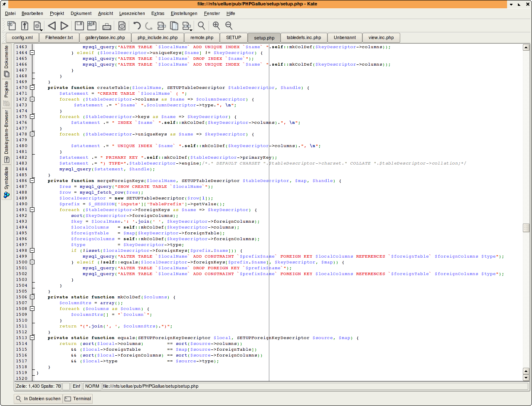Click the New document toolbar icon
Screen dimensions: 532x406
coord(12,26)
